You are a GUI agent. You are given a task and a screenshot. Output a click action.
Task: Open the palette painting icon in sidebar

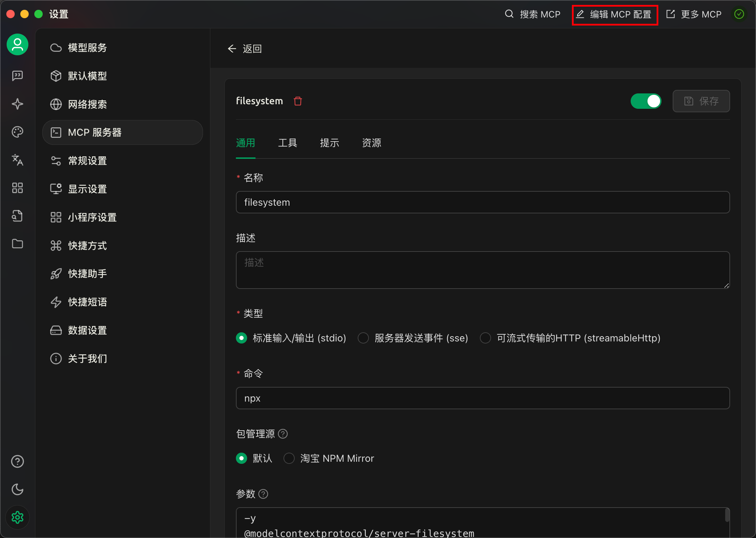coord(17,132)
